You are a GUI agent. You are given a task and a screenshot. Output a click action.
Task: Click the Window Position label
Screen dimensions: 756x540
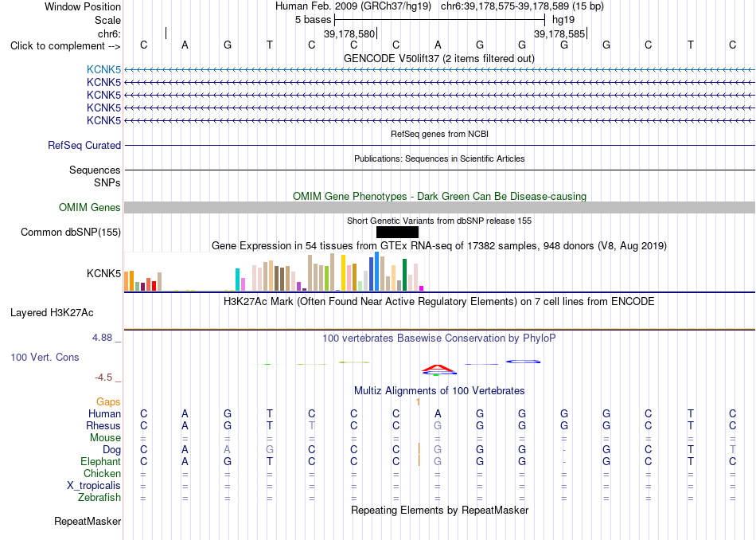(83, 6)
